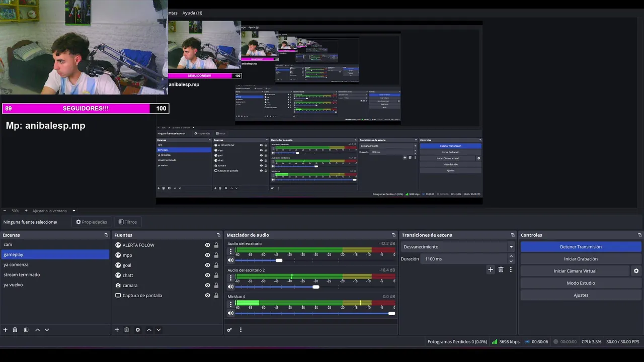Select Captura de pantalla source row

(x=167, y=295)
